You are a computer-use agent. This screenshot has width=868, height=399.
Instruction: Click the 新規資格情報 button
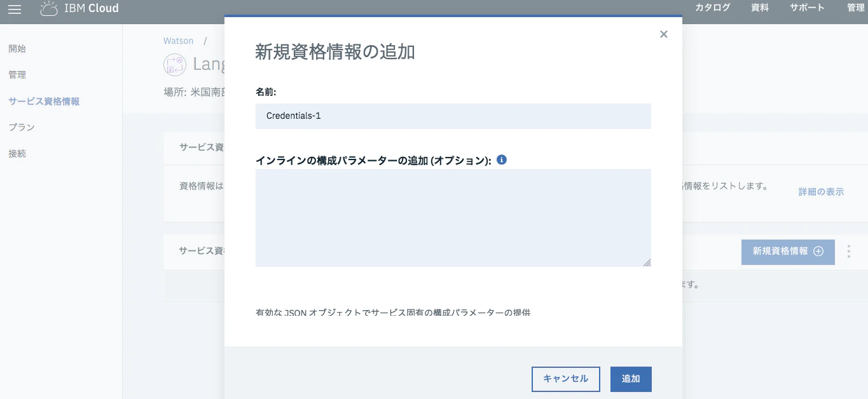788,252
